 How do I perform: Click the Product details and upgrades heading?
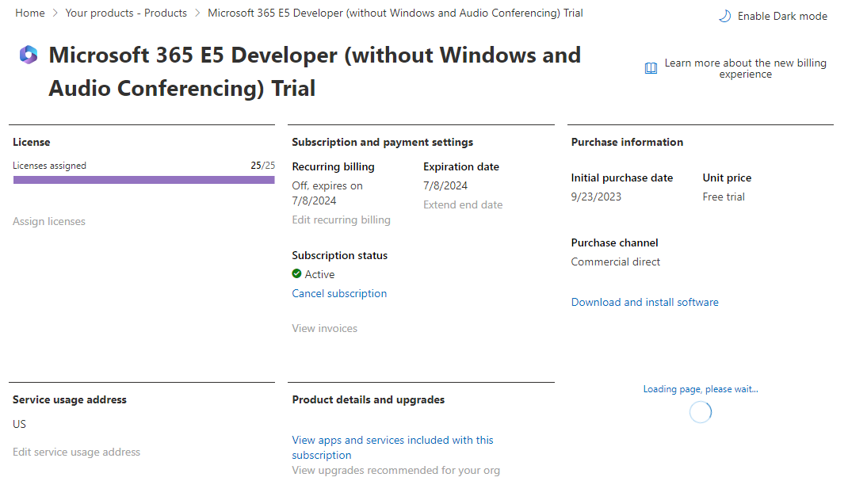369,399
